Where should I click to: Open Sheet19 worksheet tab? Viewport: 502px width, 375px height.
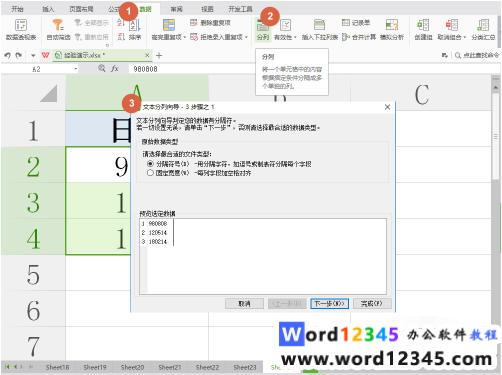coord(95,367)
